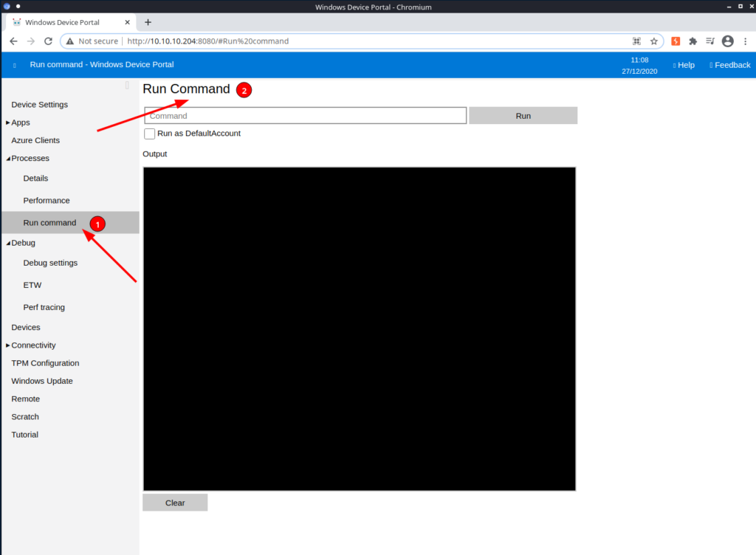
Task: Bookmark this page with the star icon
Action: pos(654,41)
